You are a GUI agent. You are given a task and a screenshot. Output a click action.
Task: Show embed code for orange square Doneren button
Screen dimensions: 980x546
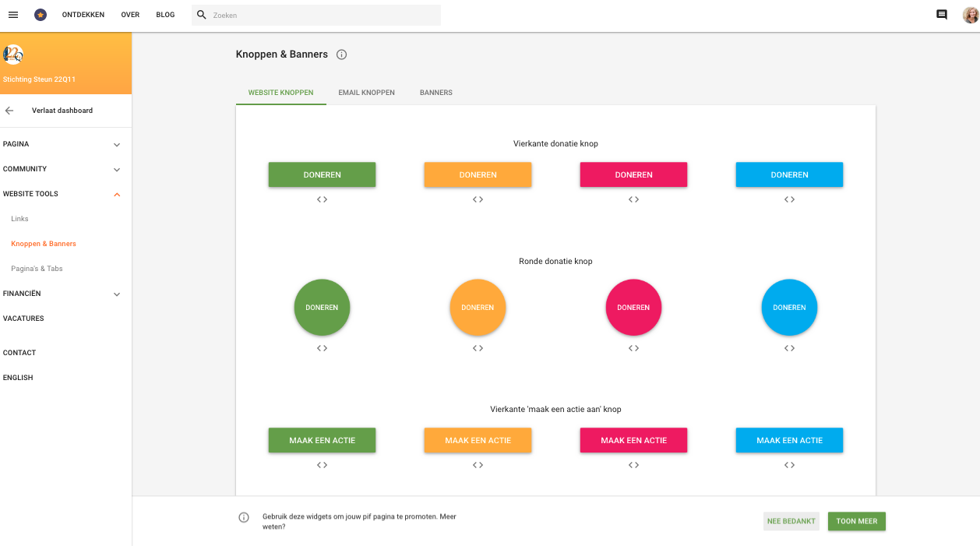coord(478,199)
